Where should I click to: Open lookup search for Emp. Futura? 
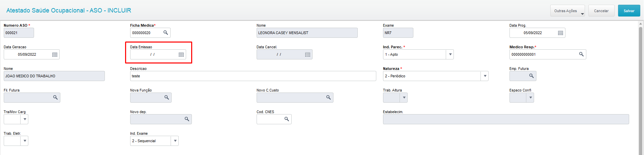coord(531,76)
